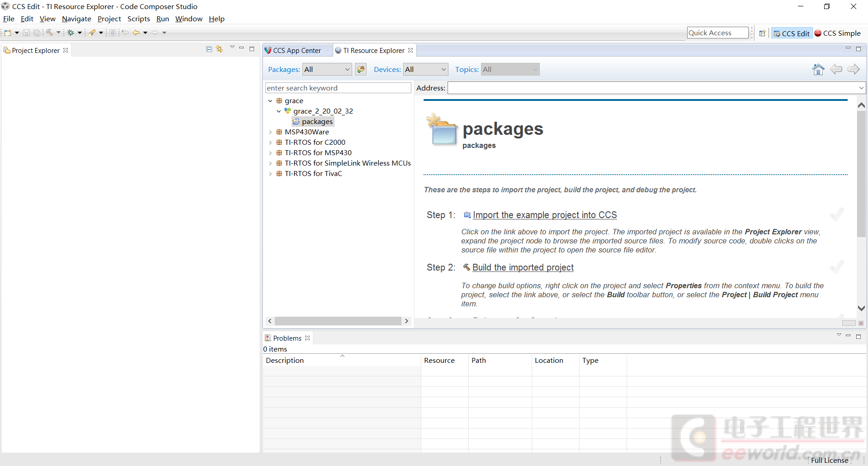Collapse the grace tree node
Screen dimensions: 868x466
pos(270,101)
